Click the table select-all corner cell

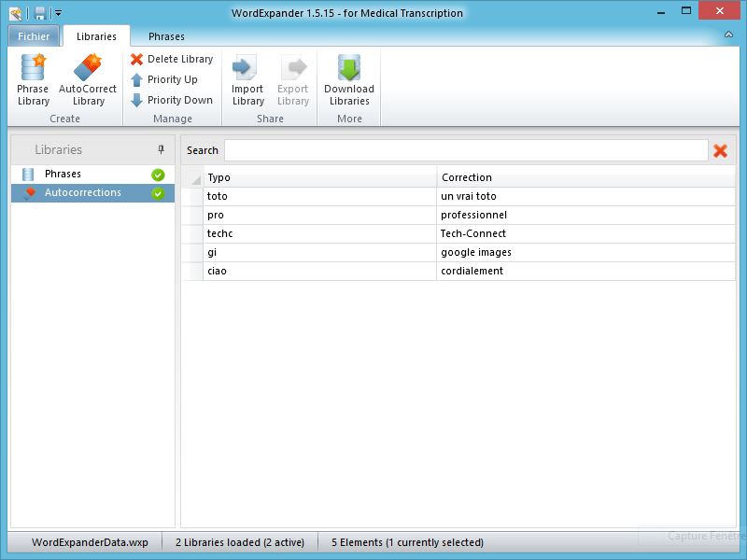click(x=192, y=177)
